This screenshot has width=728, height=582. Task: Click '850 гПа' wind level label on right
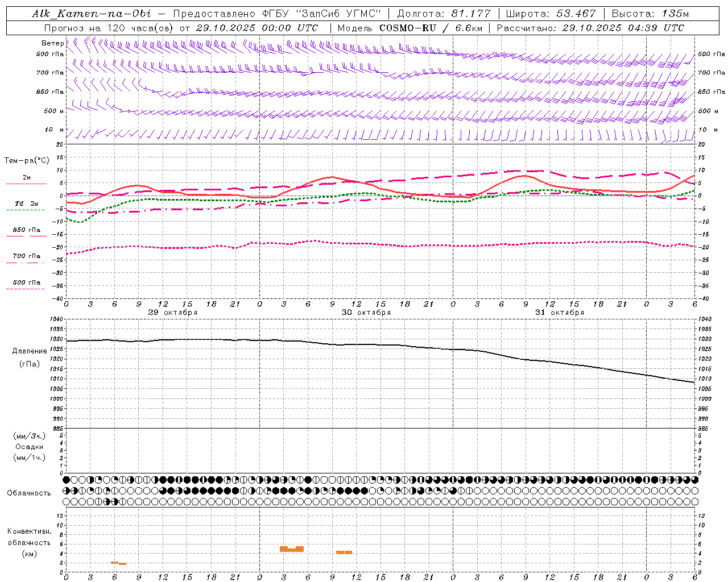(x=712, y=92)
